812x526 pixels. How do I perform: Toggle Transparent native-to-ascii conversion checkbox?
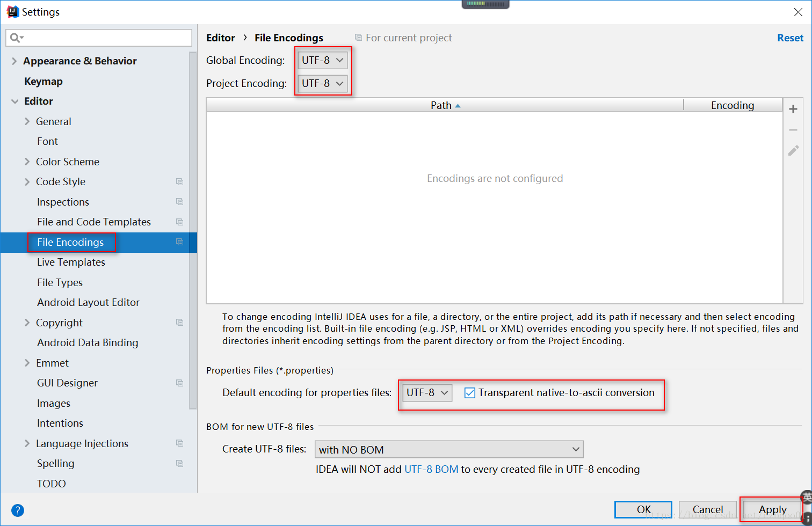pos(470,393)
